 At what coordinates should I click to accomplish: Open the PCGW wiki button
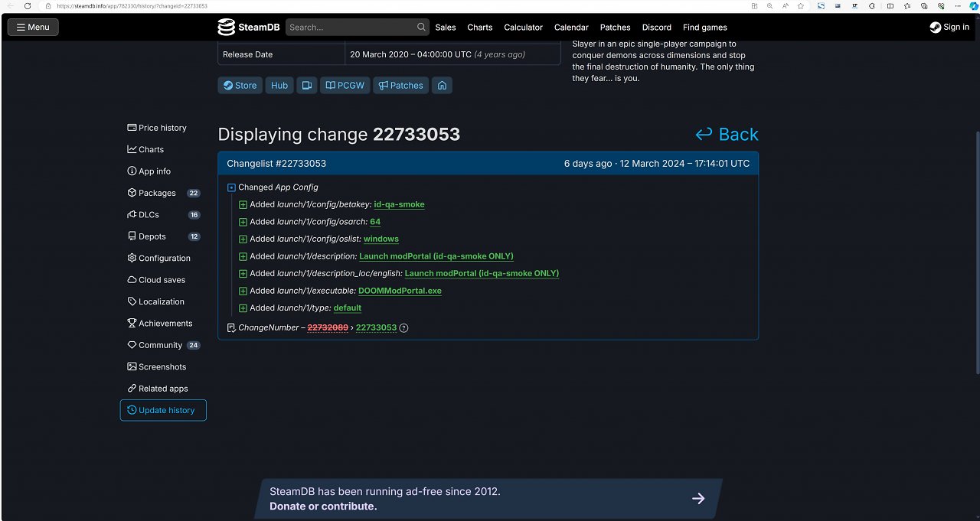click(x=345, y=85)
